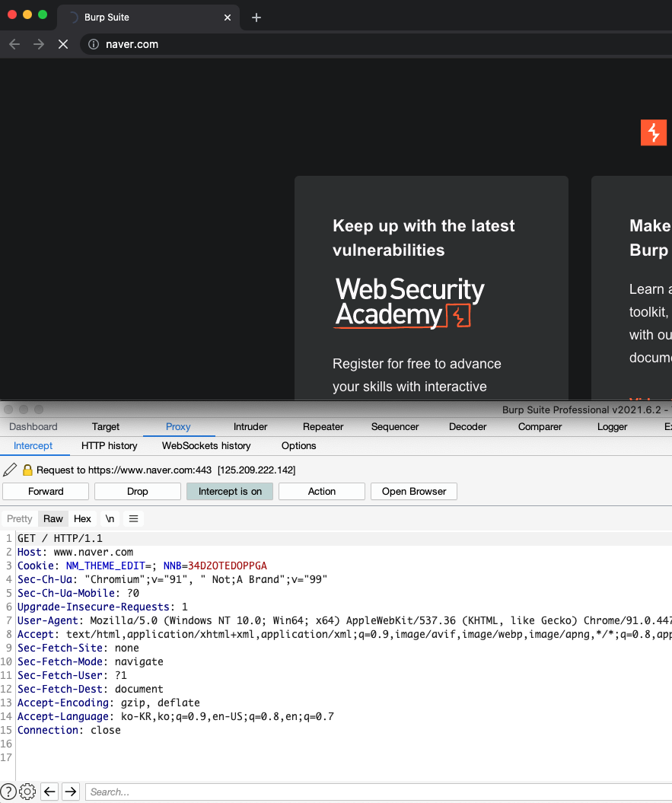Toggle the \n non-printable characters button
The image size is (672, 803).
(110, 519)
